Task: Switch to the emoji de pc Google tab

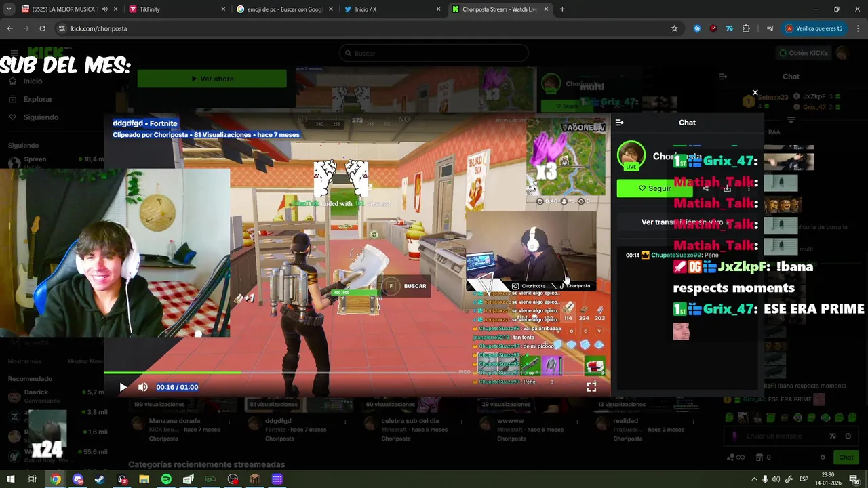Action: tap(285, 9)
